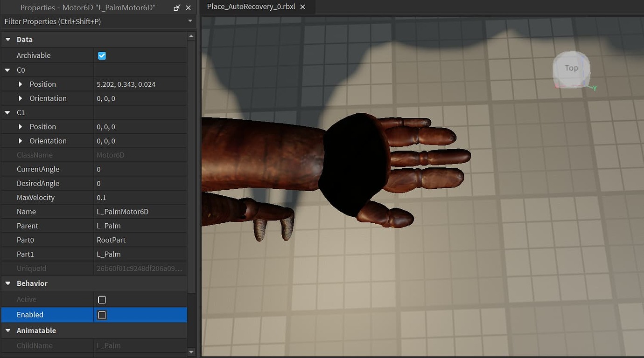Select the Place_AutoRecovery_0.rbxl tab
The image size is (644, 358).
click(x=252, y=7)
